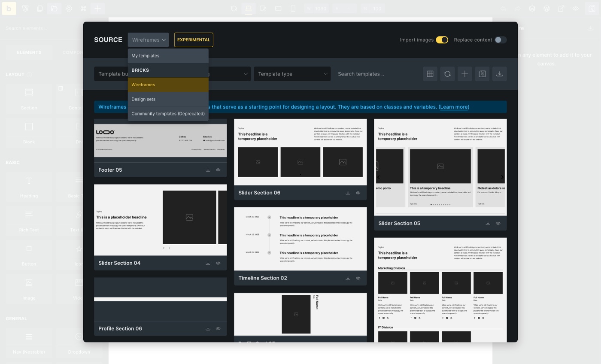Preview Profile Section 06 with eye icon
Screen dimensions: 601x364
tap(218, 329)
